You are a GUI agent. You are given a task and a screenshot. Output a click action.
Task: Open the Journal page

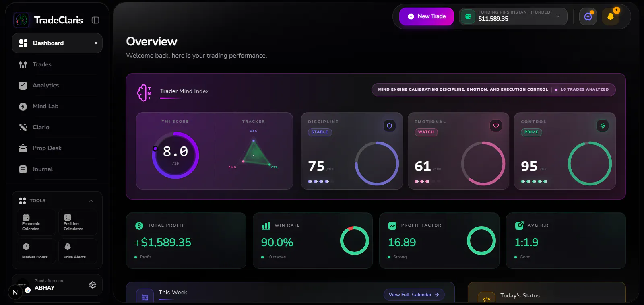coord(57,169)
